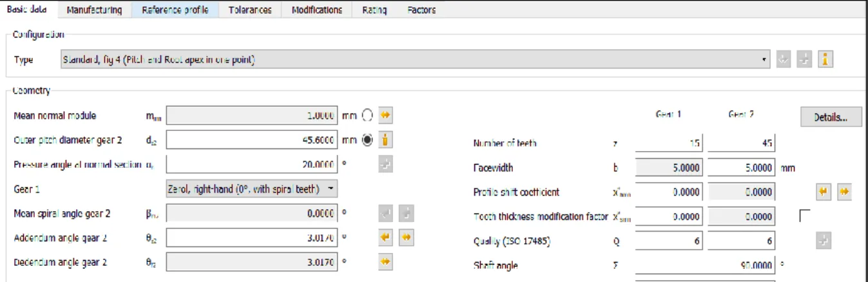The image size is (868, 282).
Task: Edit Number of teeth for Gear 1
Action: pyautogui.click(x=669, y=143)
